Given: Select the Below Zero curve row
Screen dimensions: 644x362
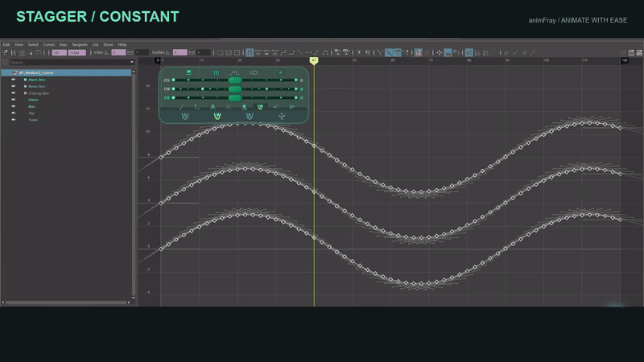Looking at the screenshot, I should point(36,87).
